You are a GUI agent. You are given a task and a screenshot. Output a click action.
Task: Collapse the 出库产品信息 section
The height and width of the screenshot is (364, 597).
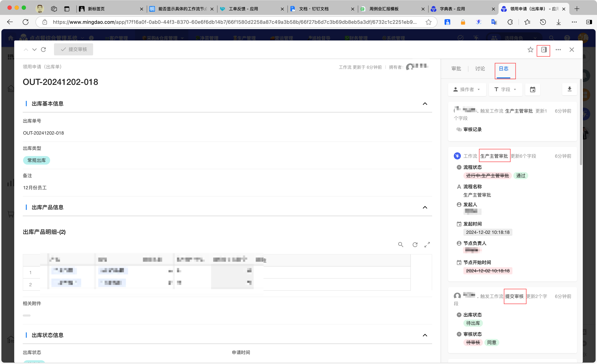[425, 207]
